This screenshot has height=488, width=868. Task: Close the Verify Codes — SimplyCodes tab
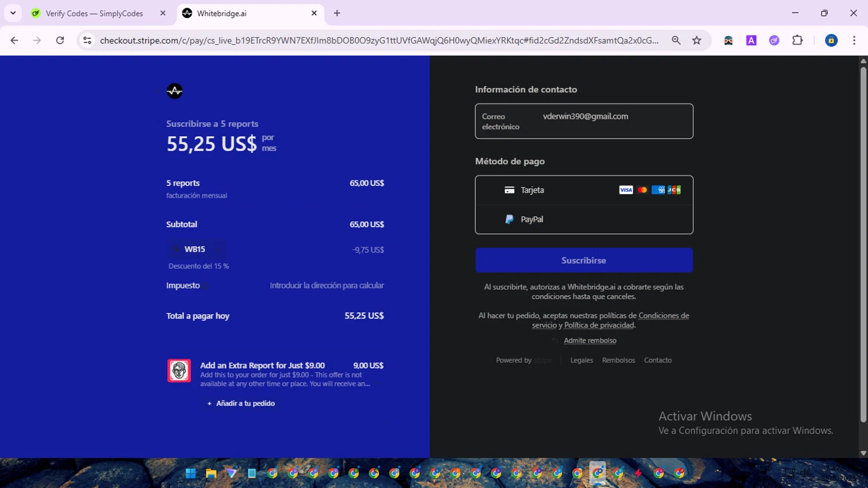[163, 13]
